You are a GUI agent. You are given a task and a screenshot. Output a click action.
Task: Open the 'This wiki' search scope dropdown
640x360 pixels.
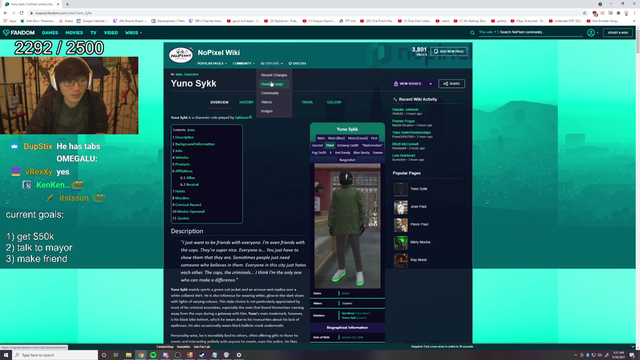pos(487,32)
